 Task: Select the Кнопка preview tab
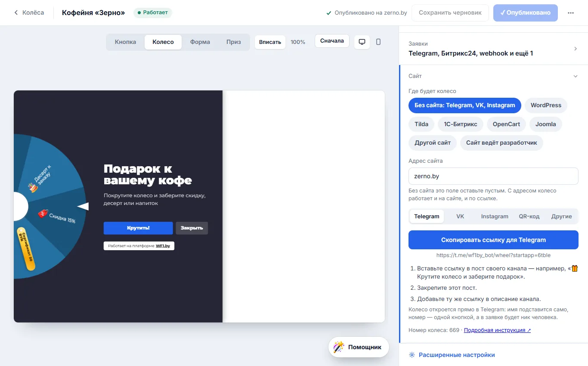point(125,42)
